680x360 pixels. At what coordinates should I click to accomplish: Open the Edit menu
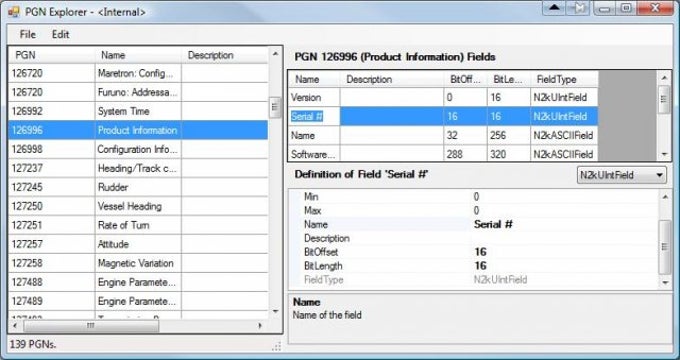[60, 34]
